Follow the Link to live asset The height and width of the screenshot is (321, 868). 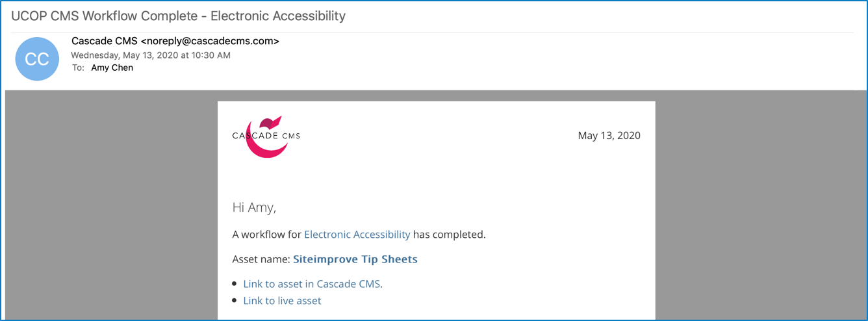(282, 301)
